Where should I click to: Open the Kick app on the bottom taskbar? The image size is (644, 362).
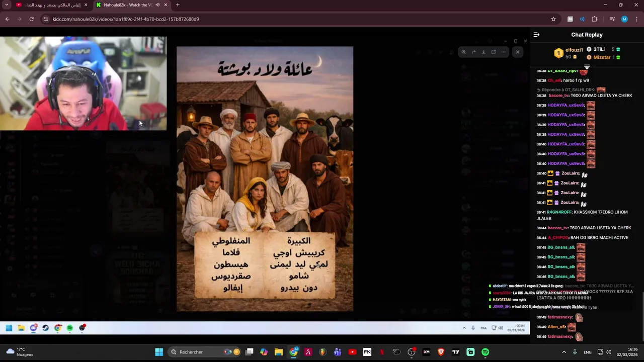[470, 352]
